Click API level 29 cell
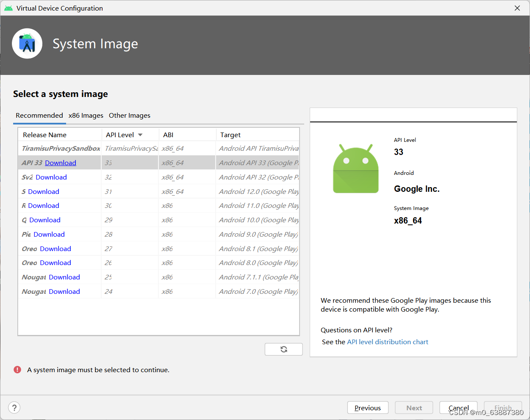 130,220
